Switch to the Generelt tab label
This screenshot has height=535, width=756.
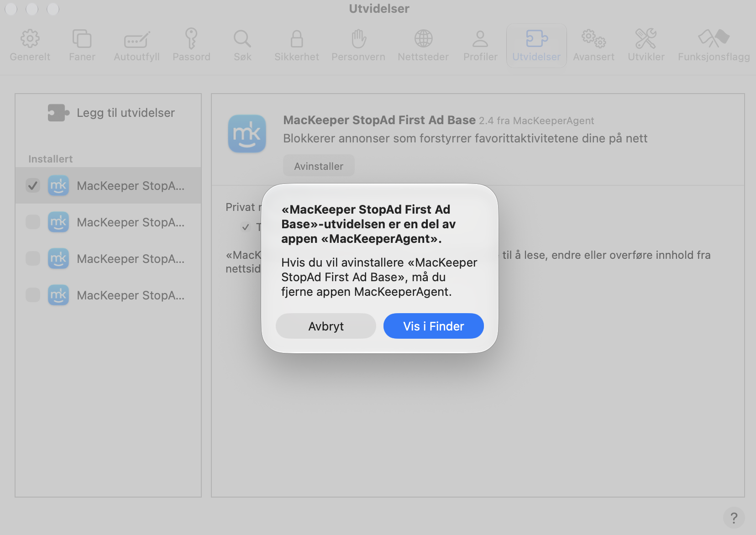click(x=30, y=57)
